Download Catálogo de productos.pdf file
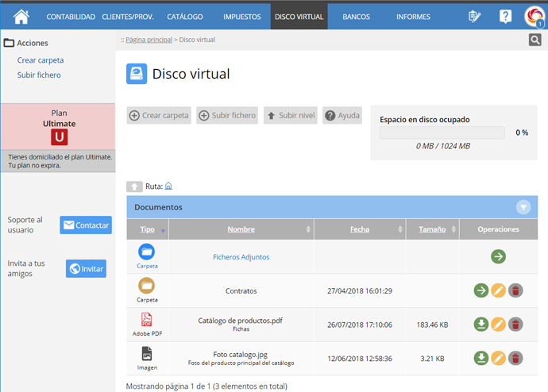 480,324
